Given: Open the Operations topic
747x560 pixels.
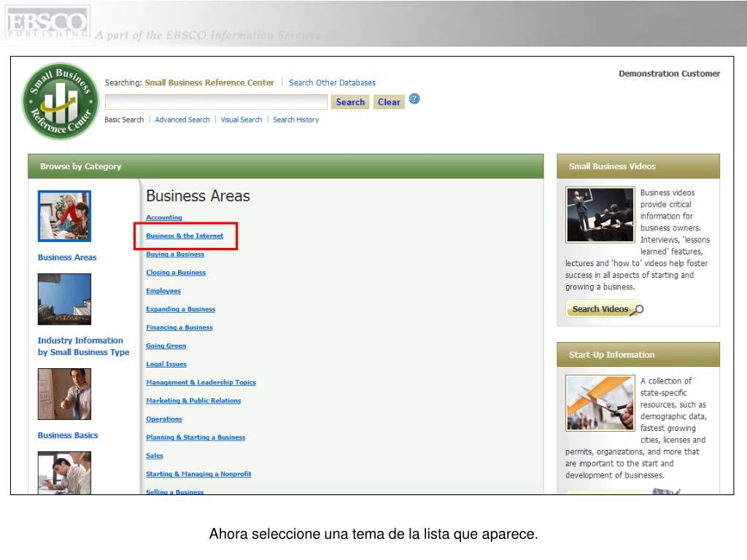Looking at the screenshot, I should pyautogui.click(x=164, y=419).
